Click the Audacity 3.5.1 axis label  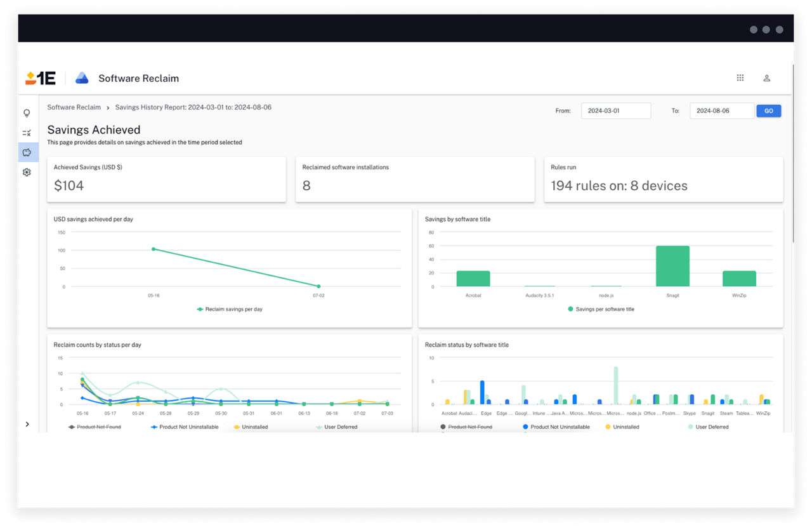click(540, 295)
